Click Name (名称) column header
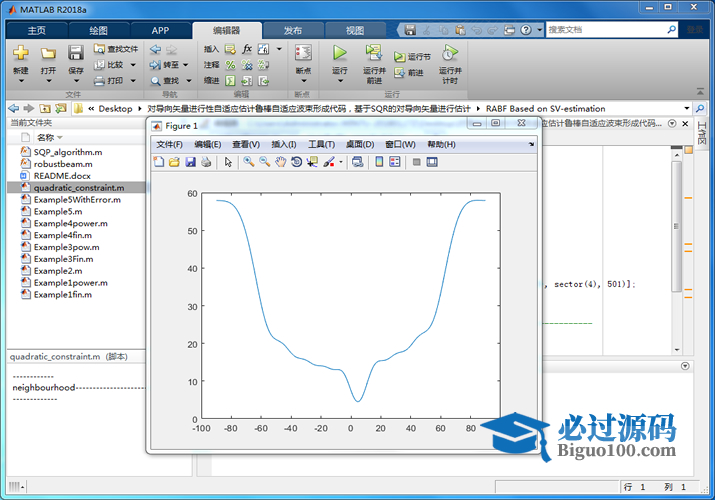This screenshot has width=715, height=500. click(x=45, y=137)
